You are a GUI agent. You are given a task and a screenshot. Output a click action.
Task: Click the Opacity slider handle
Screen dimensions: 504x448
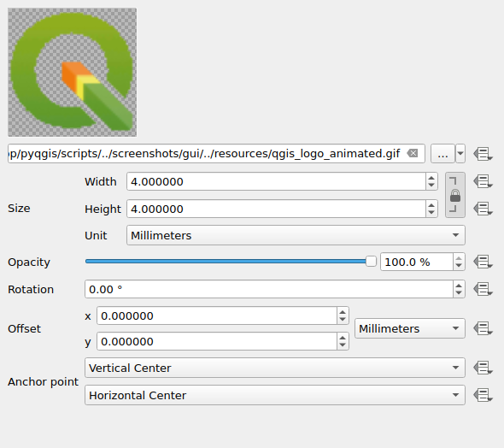[371, 262]
